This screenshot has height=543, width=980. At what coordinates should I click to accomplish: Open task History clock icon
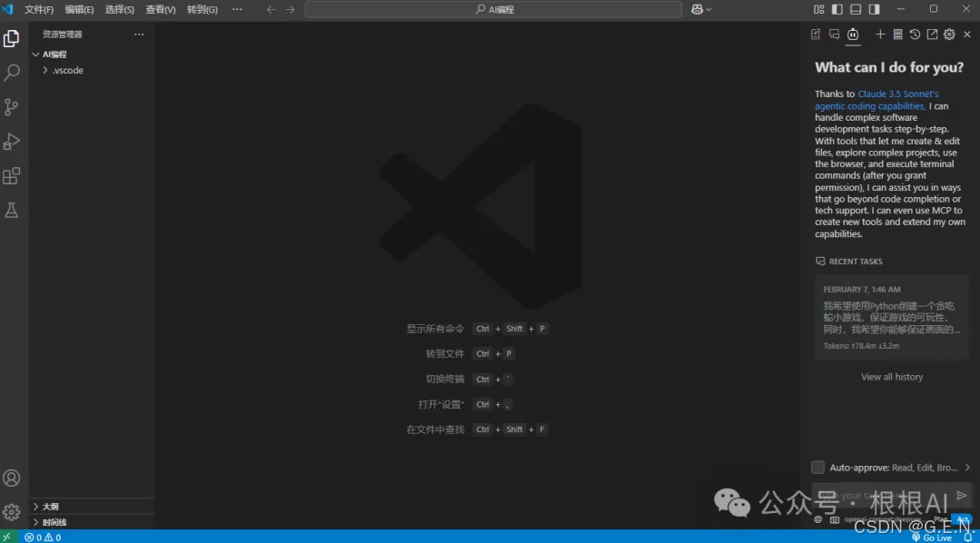[x=915, y=35]
